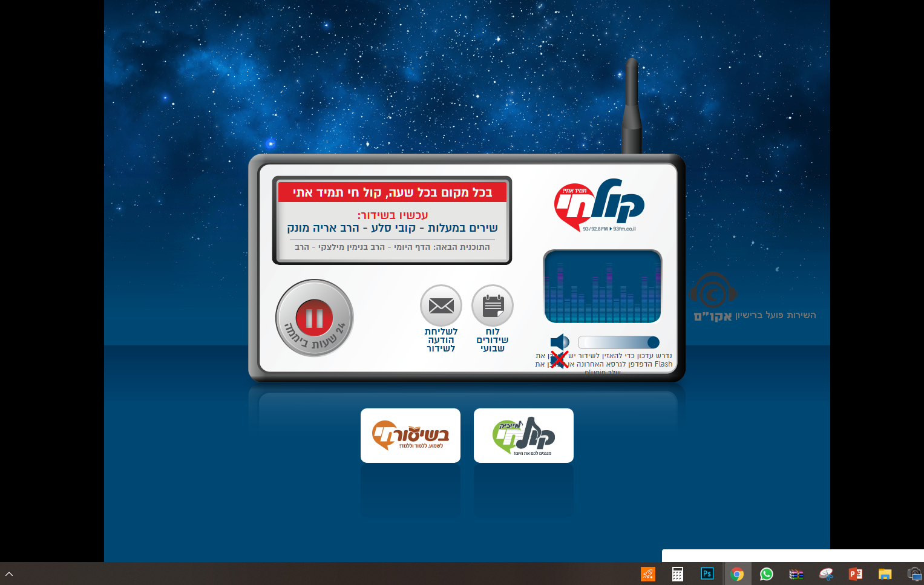Switch to Google Chrome in taskbar
Image resolution: width=924 pixels, height=585 pixels.
click(x=736, y=574)
